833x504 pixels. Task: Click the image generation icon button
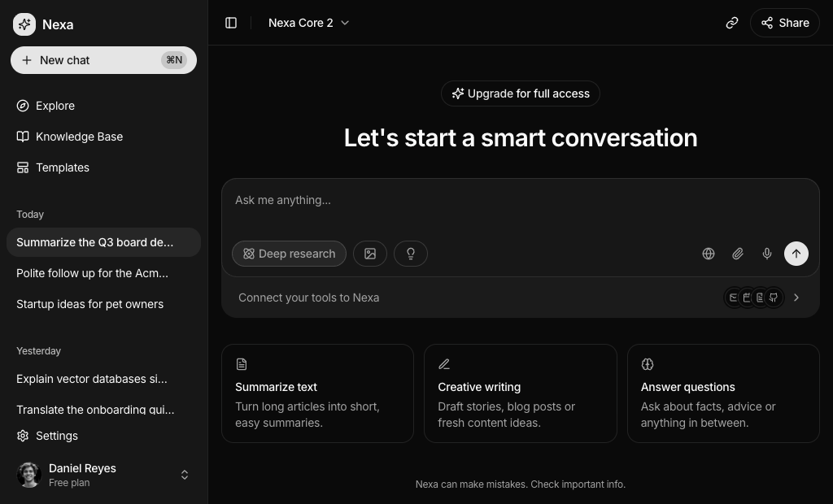point(370,254)
